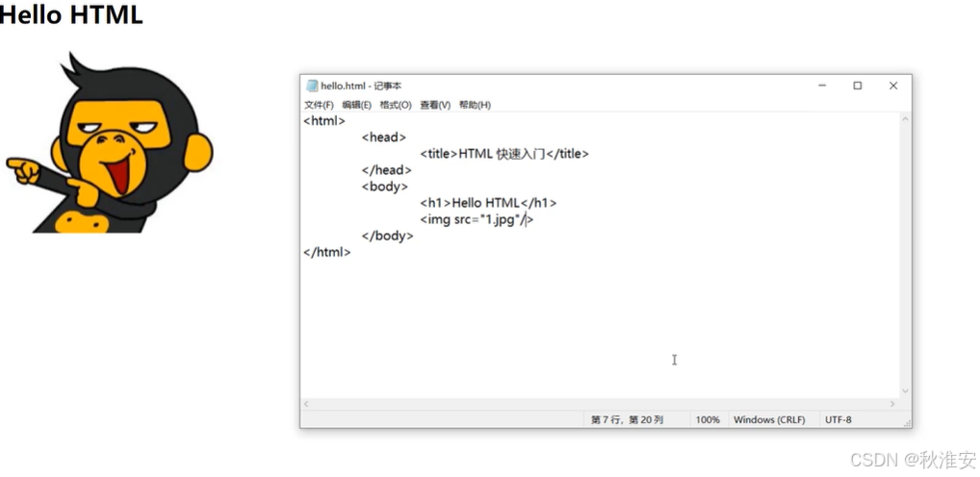Click the closing </html> tag line

[327, 252]
